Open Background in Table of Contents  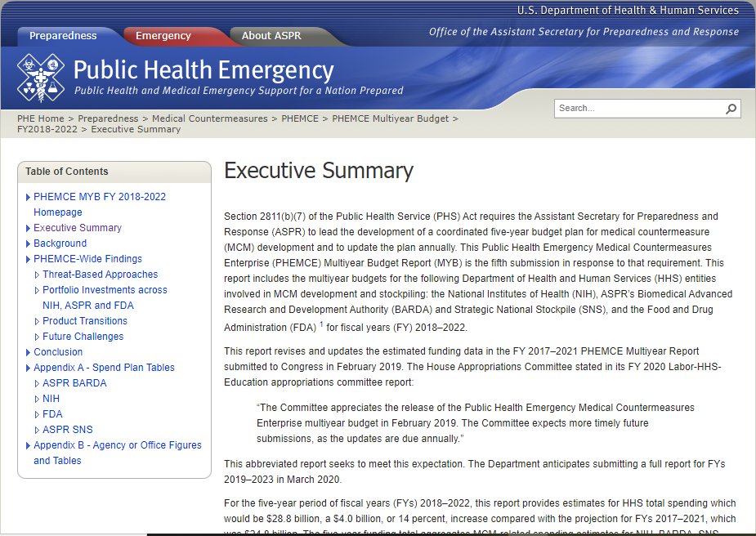tap(60, 243)
